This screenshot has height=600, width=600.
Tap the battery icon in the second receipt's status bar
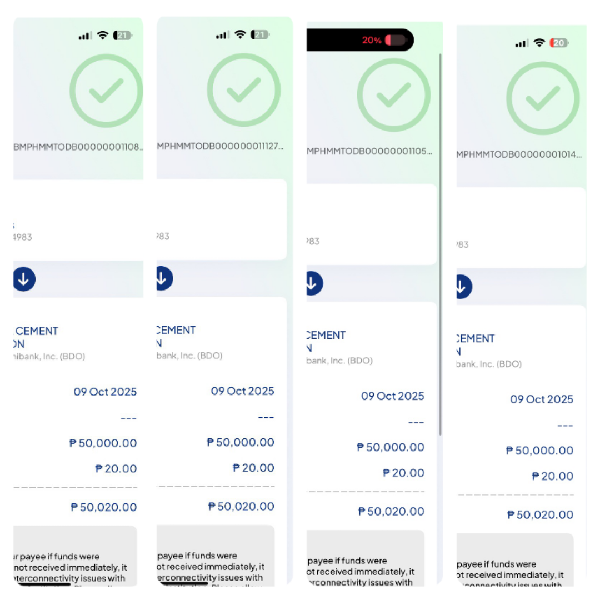[260, 35]
